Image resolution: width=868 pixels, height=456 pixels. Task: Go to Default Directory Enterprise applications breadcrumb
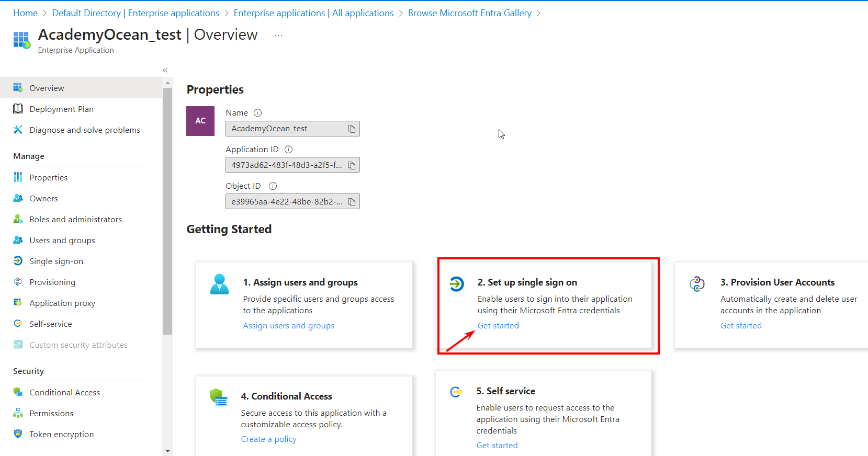[x=136, y=13]
